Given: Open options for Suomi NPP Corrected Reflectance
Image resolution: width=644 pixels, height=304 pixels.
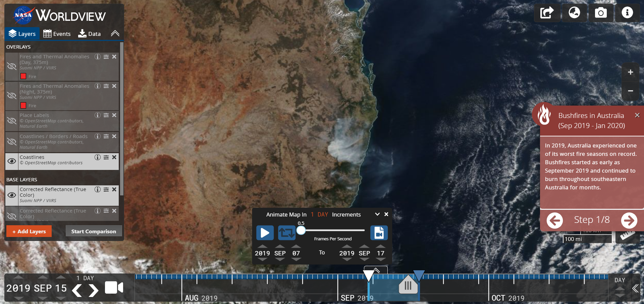Looking at the screenshot, I should click(106, 189).
